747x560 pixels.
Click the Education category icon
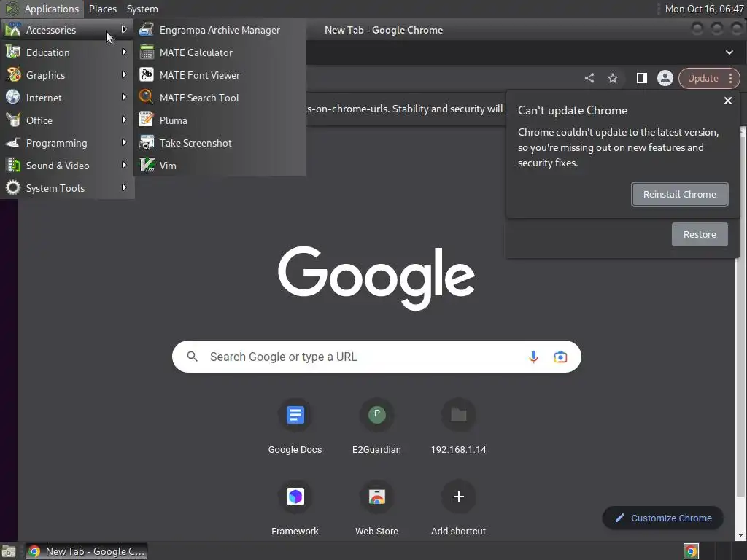tap(13, 52)
